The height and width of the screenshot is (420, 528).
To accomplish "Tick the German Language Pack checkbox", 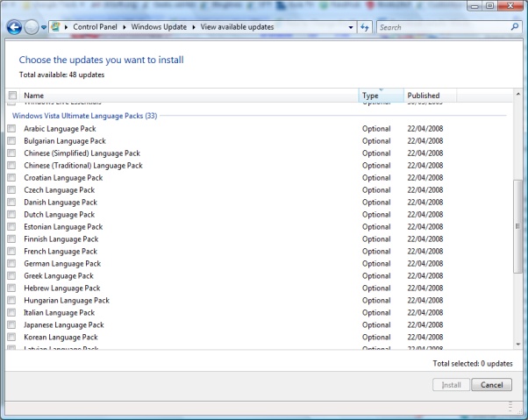I will pyautogui.click(x=11, y=263).
